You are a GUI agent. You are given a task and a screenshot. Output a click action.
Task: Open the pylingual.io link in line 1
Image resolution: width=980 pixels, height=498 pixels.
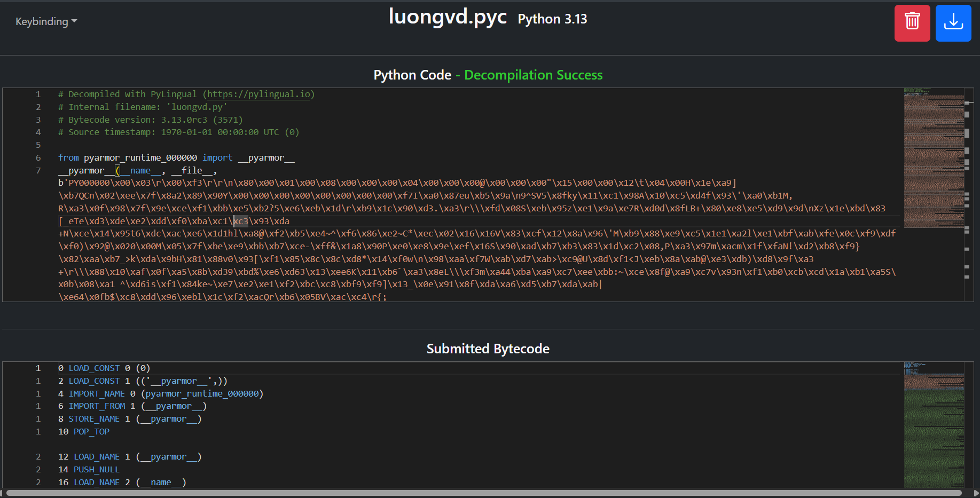point(258,94)
